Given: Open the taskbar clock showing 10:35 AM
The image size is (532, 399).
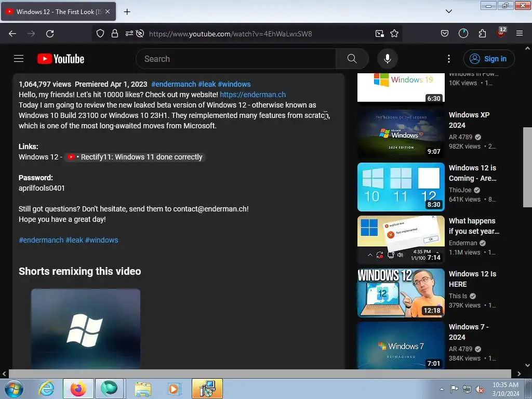Looking at the screenshot, I should tap(506, 389).
